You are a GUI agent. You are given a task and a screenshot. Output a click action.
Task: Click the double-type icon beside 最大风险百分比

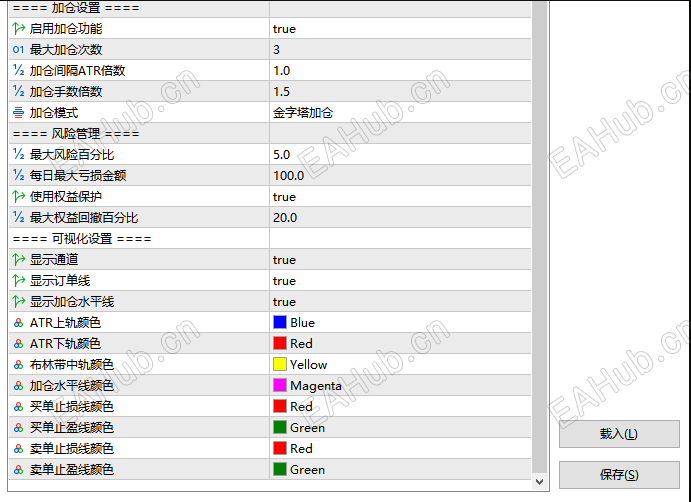tap(19, 154)
